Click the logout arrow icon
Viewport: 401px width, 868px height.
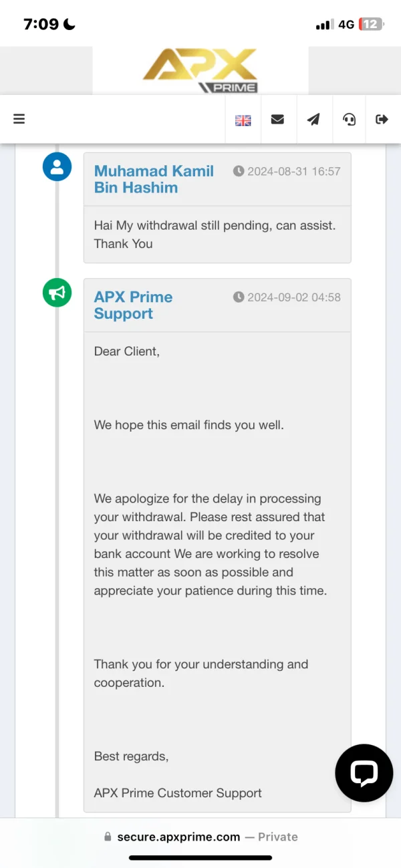point(382,120)
